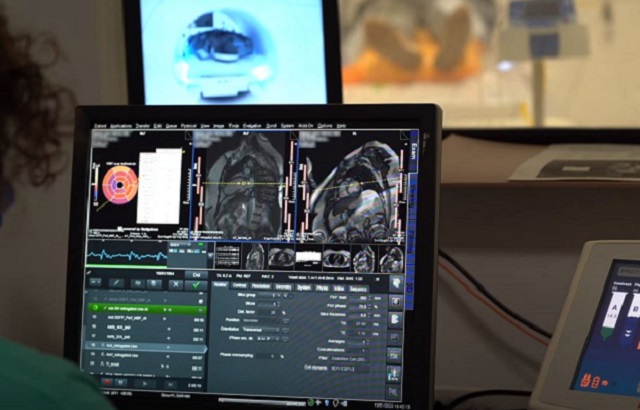Click the ECG waveform display
Image resolution: width=640 pixels, height=410 pixels.
pyautogui.click(x=127, y=255)
